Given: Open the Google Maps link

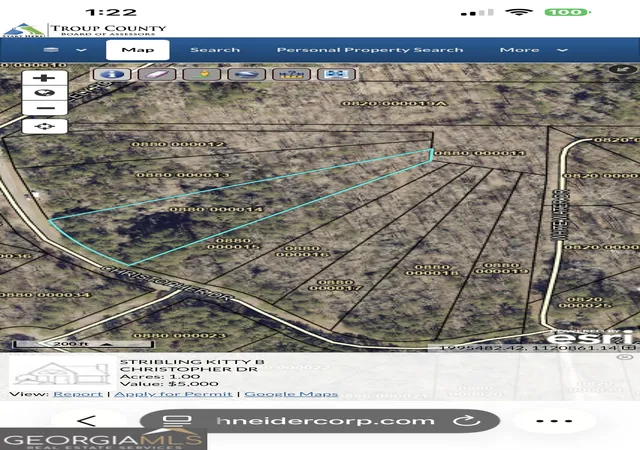Looking at the screenshot, I should point(291,394).
